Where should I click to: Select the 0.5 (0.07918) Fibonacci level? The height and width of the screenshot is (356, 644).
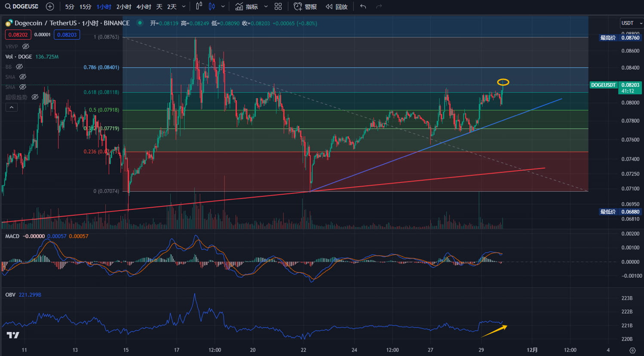[x=104, y=110]
